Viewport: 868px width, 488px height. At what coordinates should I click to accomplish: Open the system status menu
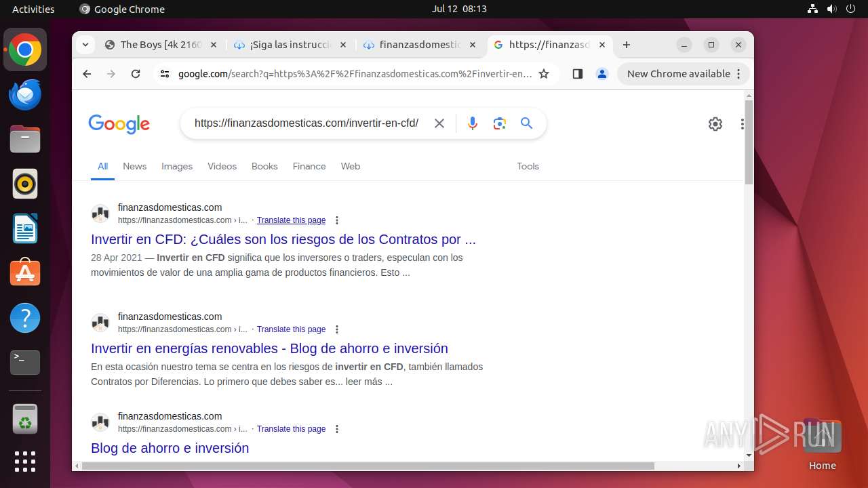click(832, 9)
